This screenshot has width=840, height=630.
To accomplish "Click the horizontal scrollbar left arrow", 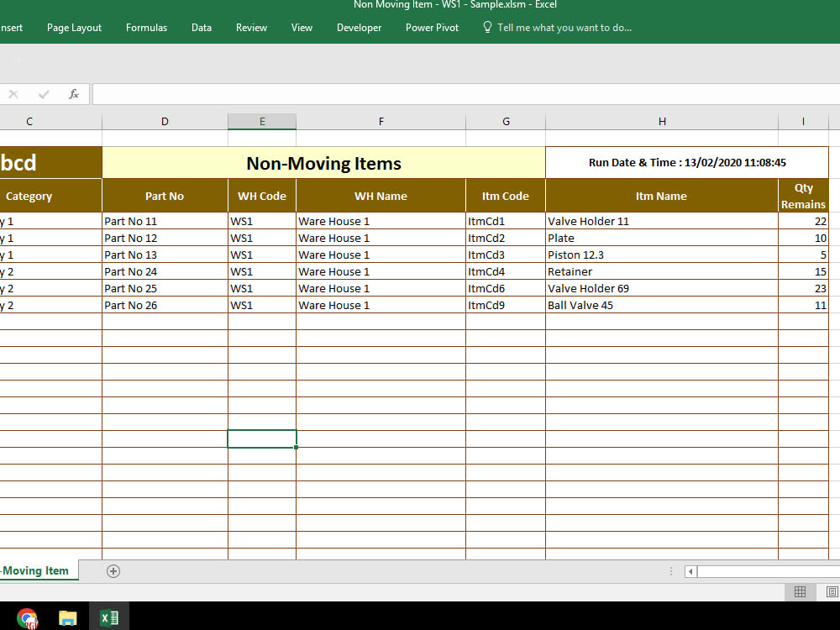I will 690,571.
